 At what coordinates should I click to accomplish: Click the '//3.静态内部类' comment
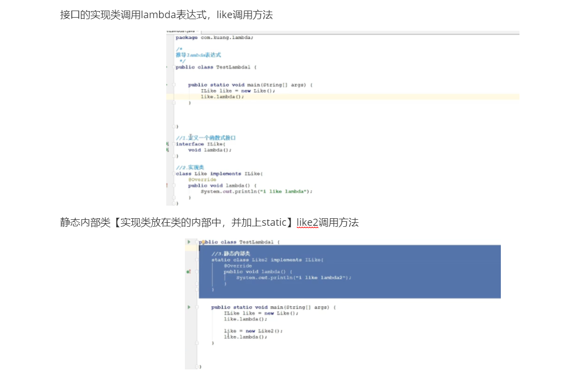coord(231,254)
